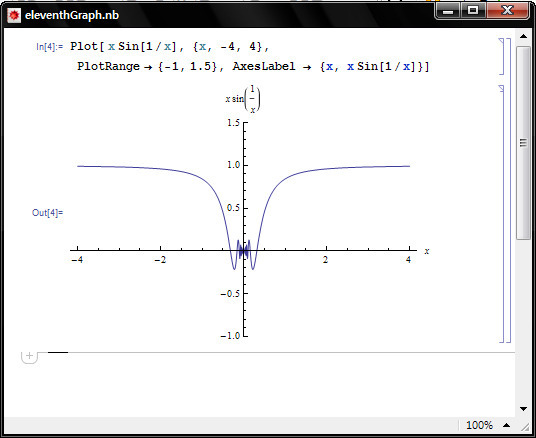This screenshot has width=536, height=438.
Task: Click the PlotRange option text
Action: (x=108, y=66)
